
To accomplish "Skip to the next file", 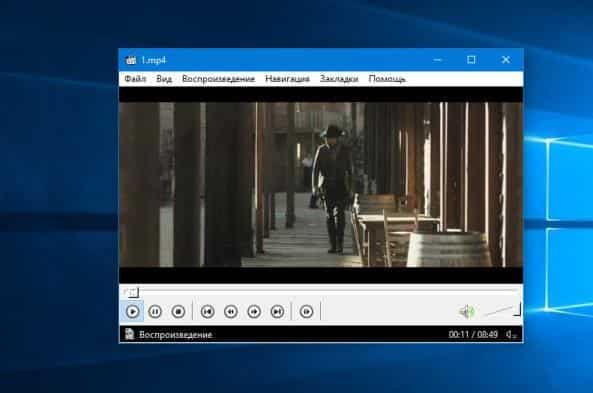I will coord(277,312).
